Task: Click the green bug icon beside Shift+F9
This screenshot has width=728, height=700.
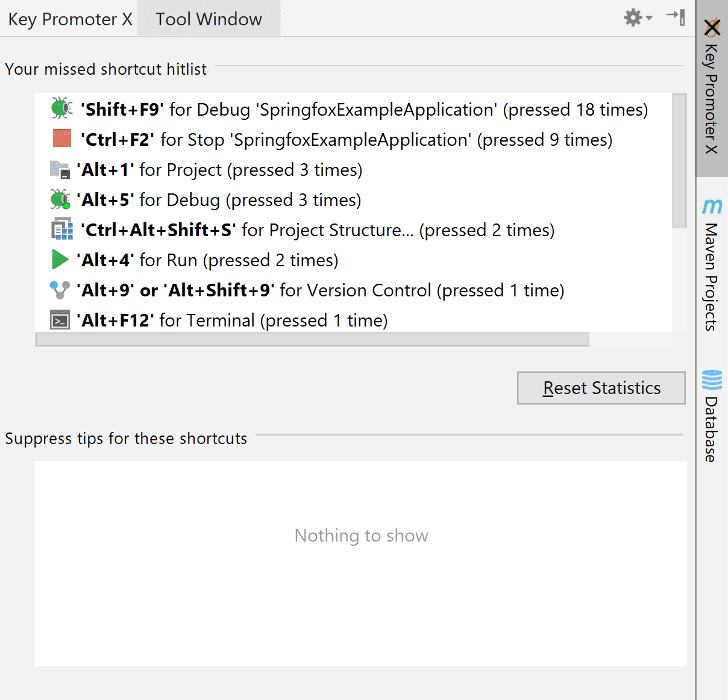Action: click(x=61, y=109)
